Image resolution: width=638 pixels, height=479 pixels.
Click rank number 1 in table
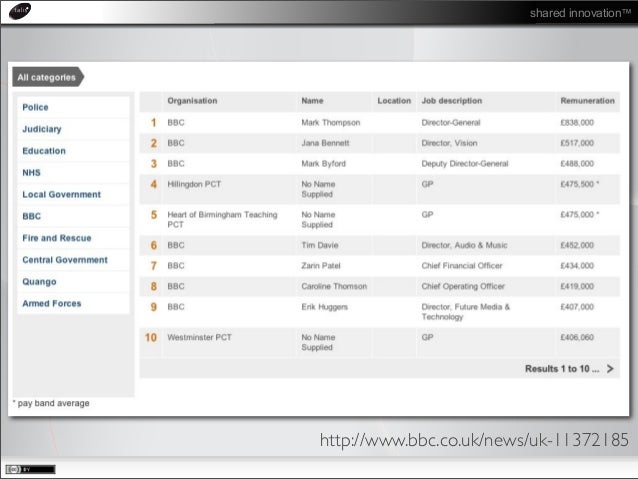coord(153,122)
